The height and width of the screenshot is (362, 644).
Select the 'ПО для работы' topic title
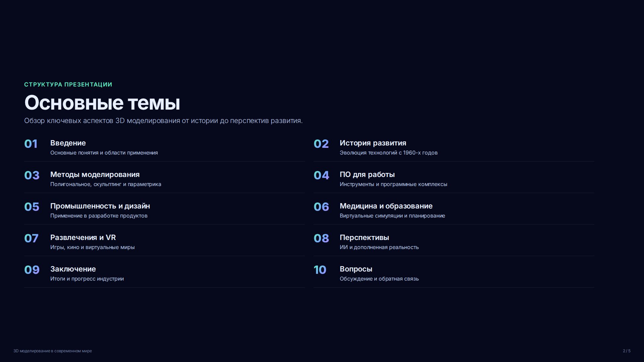tap(367, 174)
